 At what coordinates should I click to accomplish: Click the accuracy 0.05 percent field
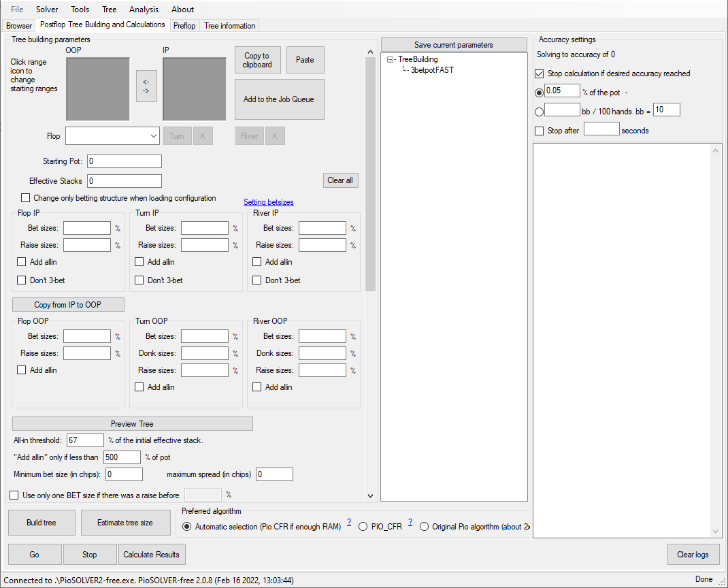[x=562, y=91]
